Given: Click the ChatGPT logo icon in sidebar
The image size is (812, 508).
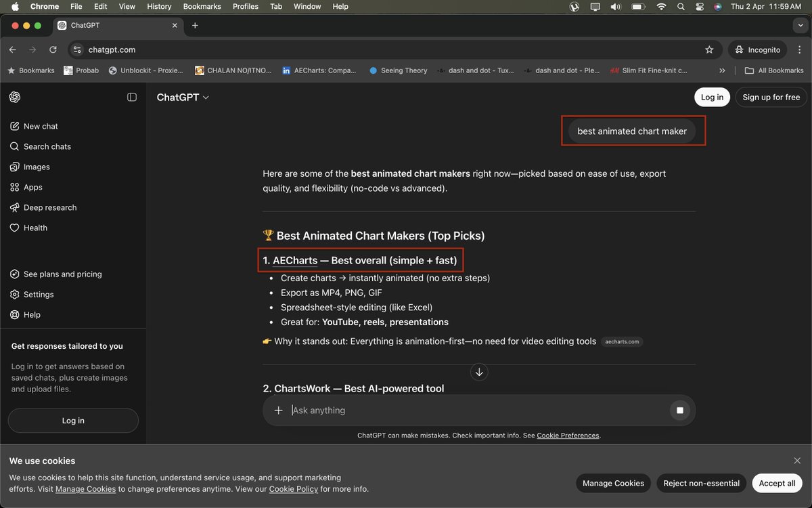Looking at the screenshot, I should click(x=14, y=98).
